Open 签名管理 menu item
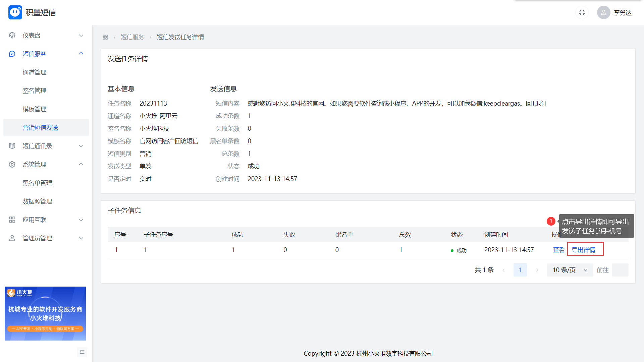The image size is (644, 362). (35, 91)
